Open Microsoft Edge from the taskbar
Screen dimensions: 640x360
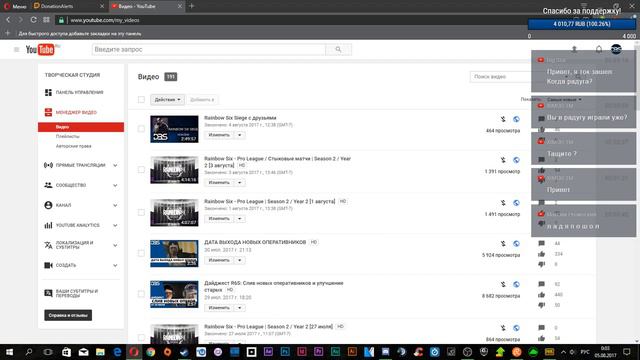117,352
